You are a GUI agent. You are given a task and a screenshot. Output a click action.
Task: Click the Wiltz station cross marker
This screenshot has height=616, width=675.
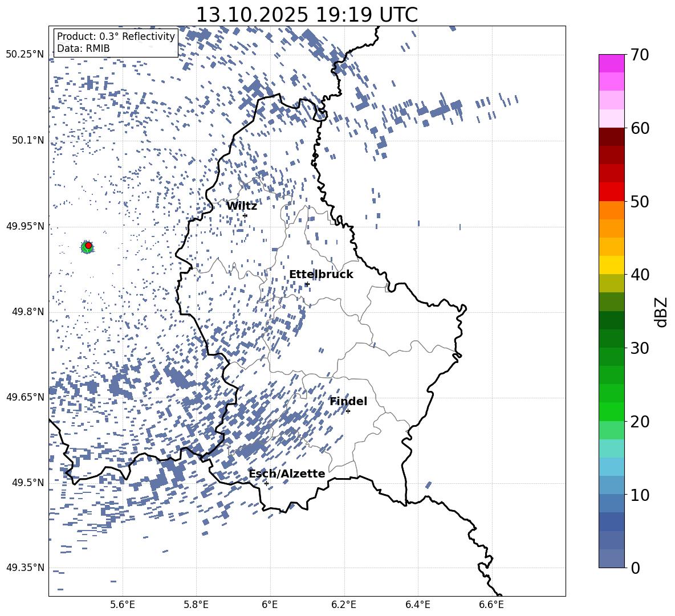[245, 215]
